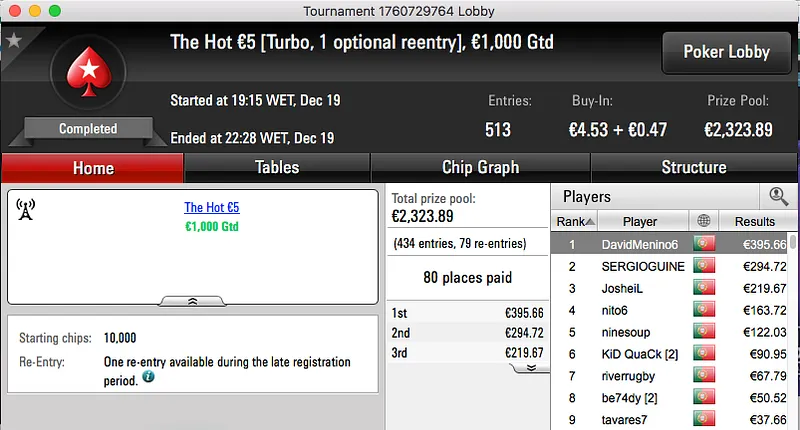This screenshot has width=800, height=430.
Task: Open the player search magnifier
Action: [777, 197]
